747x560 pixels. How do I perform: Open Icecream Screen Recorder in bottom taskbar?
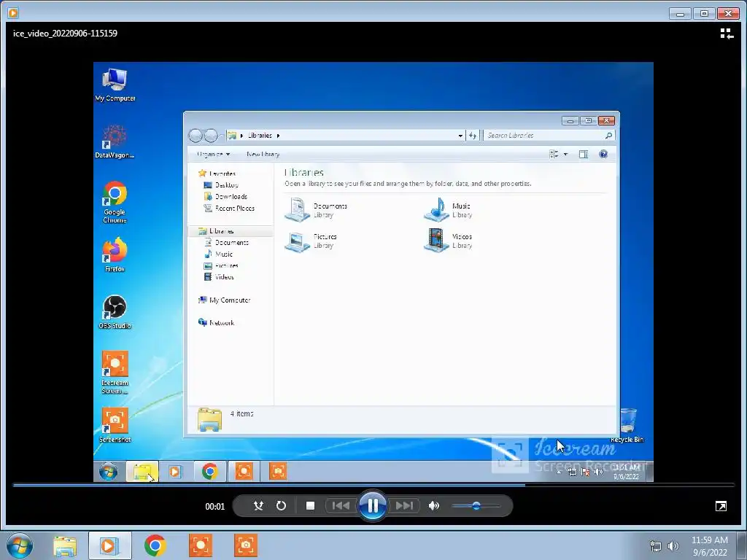coord(200,545)
